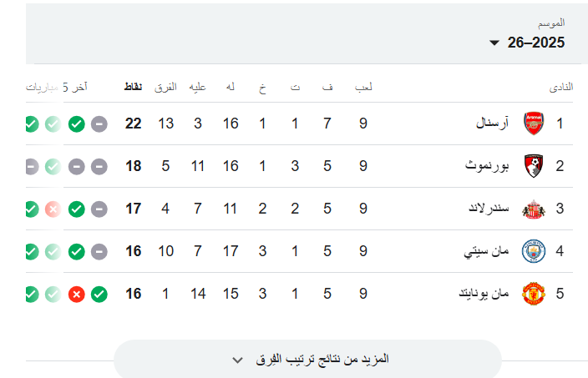The width and height of the screenshot is (588, 378).
Task: Click the Manchester City crest icon
Action: [x=533, y=250]
